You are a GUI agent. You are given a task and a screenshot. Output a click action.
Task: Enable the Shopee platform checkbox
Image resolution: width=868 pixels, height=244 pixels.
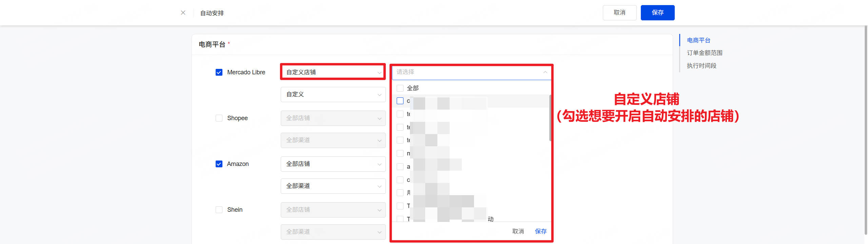coord(219,118)
